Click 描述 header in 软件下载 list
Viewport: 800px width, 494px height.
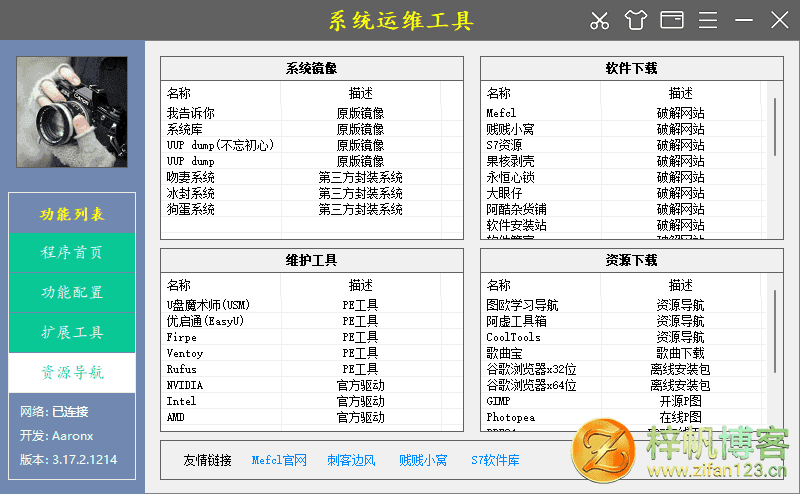681,93
